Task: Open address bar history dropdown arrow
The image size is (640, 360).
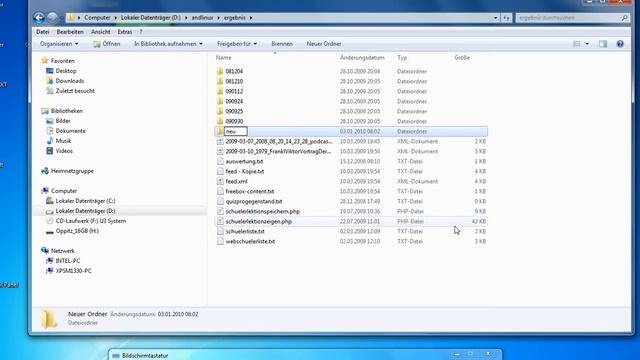Action: point(496,18)
